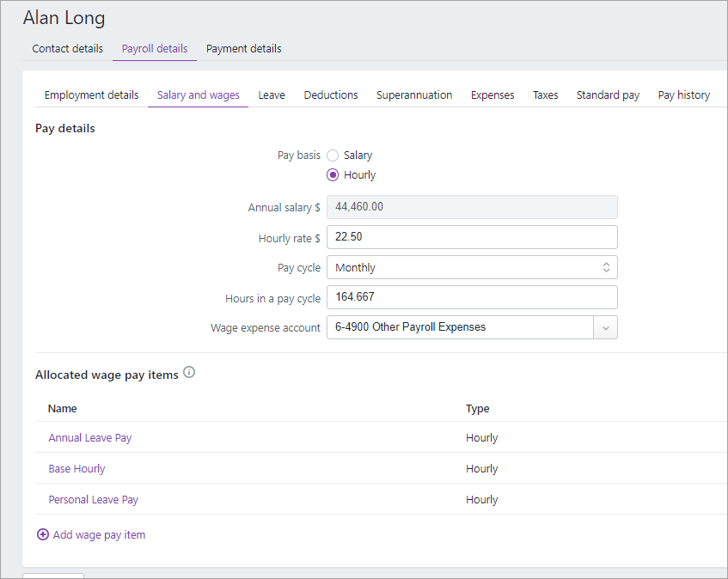Open the Base Hourly pay item

coord(76,468)
